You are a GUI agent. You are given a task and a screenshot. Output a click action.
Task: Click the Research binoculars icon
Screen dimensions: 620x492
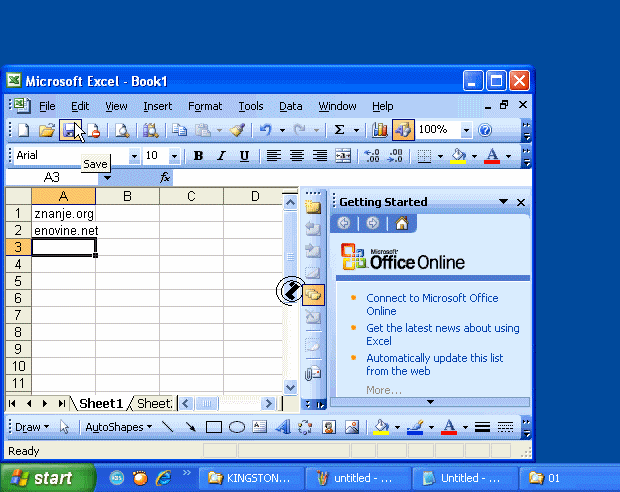point(151,130)
